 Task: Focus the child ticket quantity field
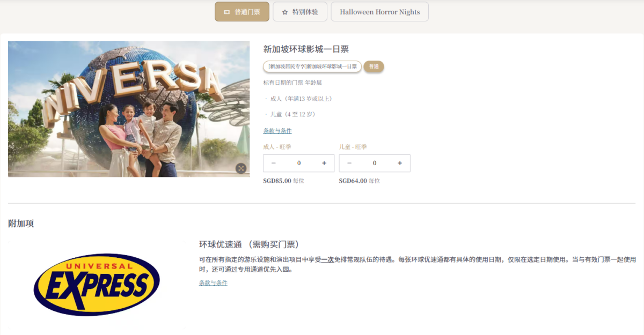click(375, 163)
